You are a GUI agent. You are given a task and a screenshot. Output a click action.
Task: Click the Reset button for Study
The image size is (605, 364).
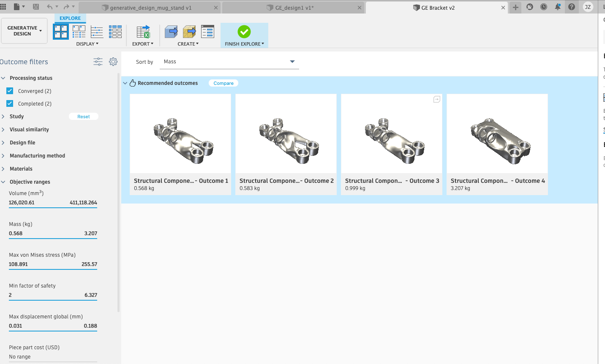pyautogui.click(x=84, y=117)
